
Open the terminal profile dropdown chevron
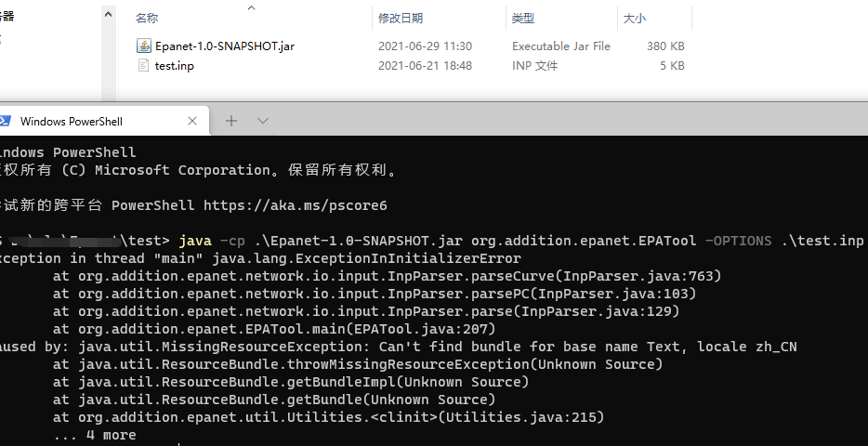point(263,121)
